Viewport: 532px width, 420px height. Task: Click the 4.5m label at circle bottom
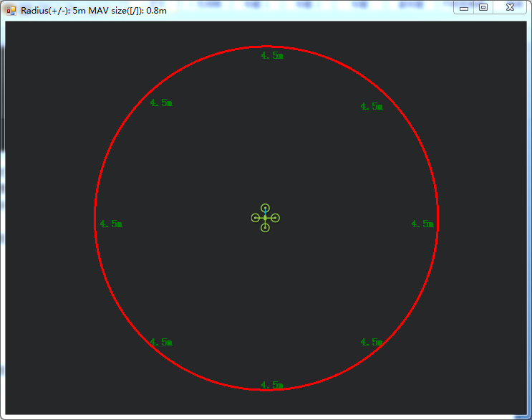click(x=271, y=385)
